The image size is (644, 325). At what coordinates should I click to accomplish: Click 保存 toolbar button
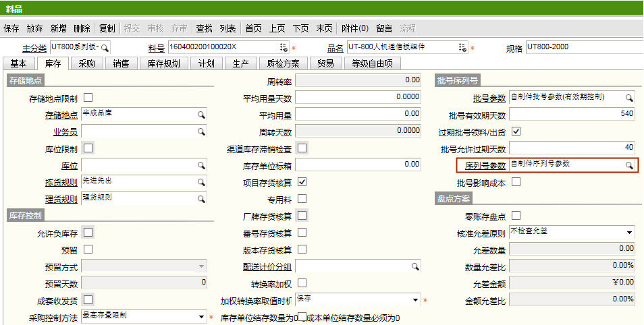[x=11, y=28]
